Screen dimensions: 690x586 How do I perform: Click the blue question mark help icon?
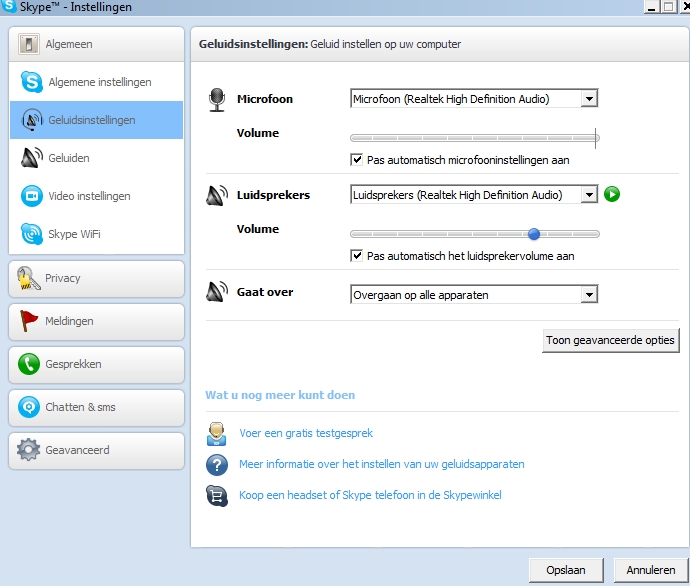(x=217, y=465)
